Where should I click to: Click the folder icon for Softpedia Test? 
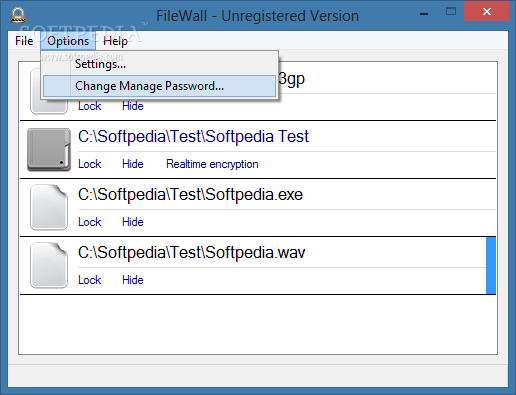pyautogui.click(x=49, y=149)
